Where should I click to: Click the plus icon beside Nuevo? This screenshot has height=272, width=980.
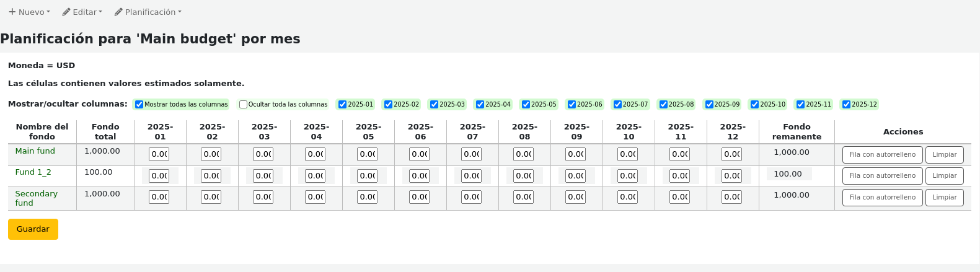click(12, 12)
